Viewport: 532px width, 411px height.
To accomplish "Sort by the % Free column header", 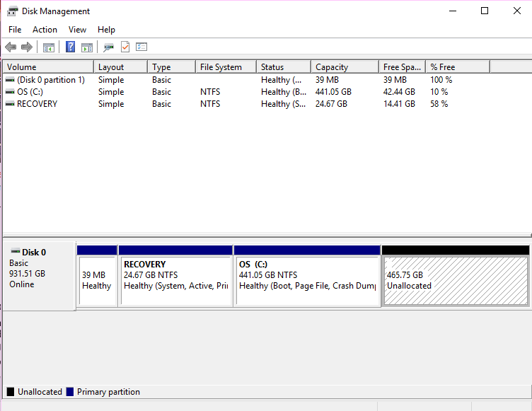I will pyautogui.click(x=458, y=67).
